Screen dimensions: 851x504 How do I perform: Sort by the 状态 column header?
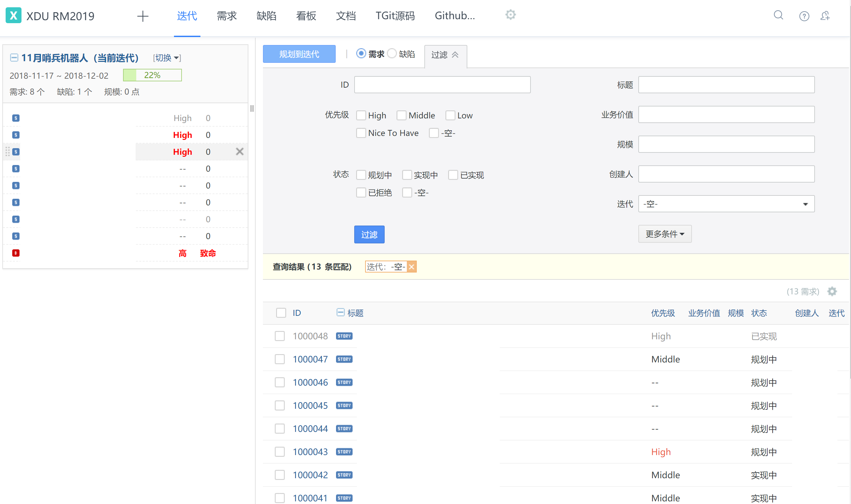point(759,313)
